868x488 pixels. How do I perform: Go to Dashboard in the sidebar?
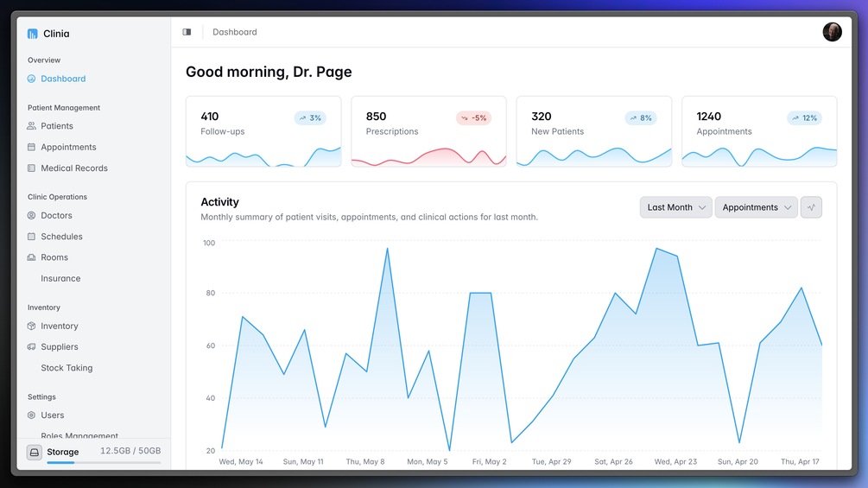pos(63,79)
